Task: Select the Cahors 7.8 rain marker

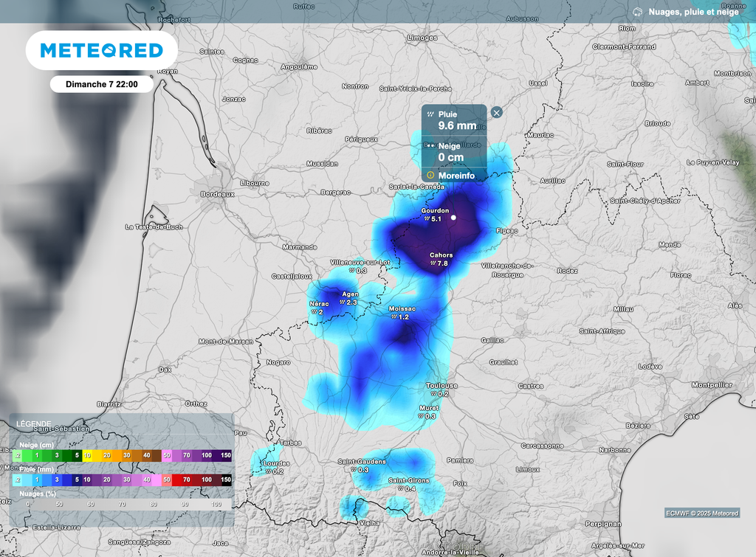Action: pyautogui.click(x=441, y=260)
